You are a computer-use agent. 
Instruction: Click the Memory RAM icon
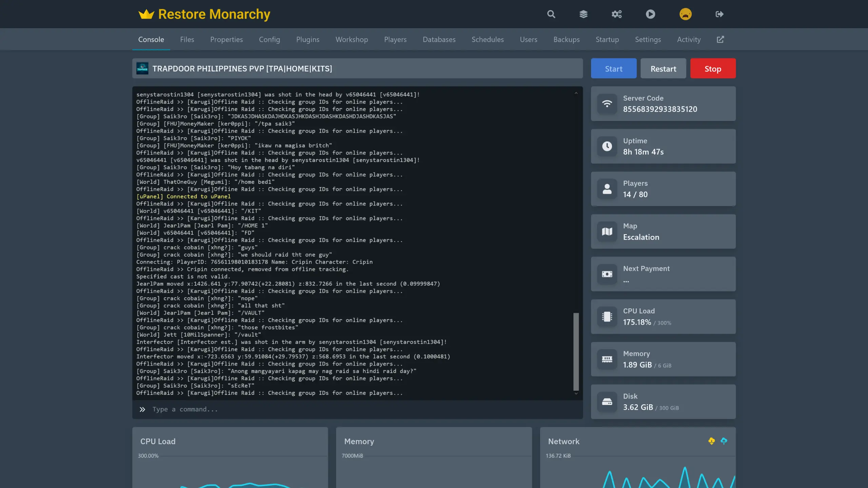point(607,359)
